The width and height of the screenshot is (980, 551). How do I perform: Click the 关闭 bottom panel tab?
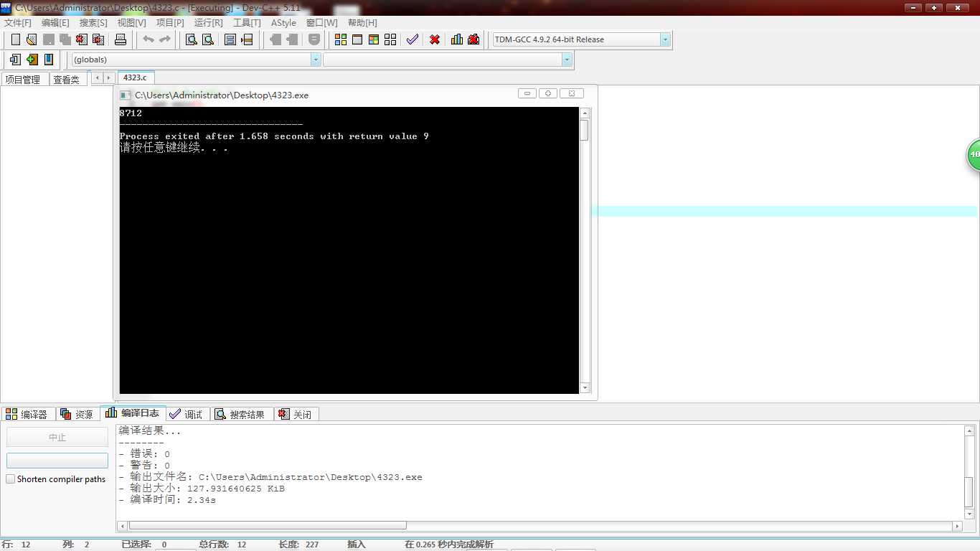click(296, 414)
